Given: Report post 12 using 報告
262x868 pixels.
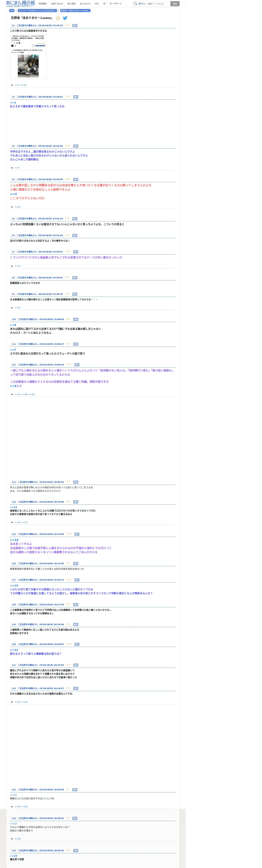Looking at the screenshot, I should [77, 365].
